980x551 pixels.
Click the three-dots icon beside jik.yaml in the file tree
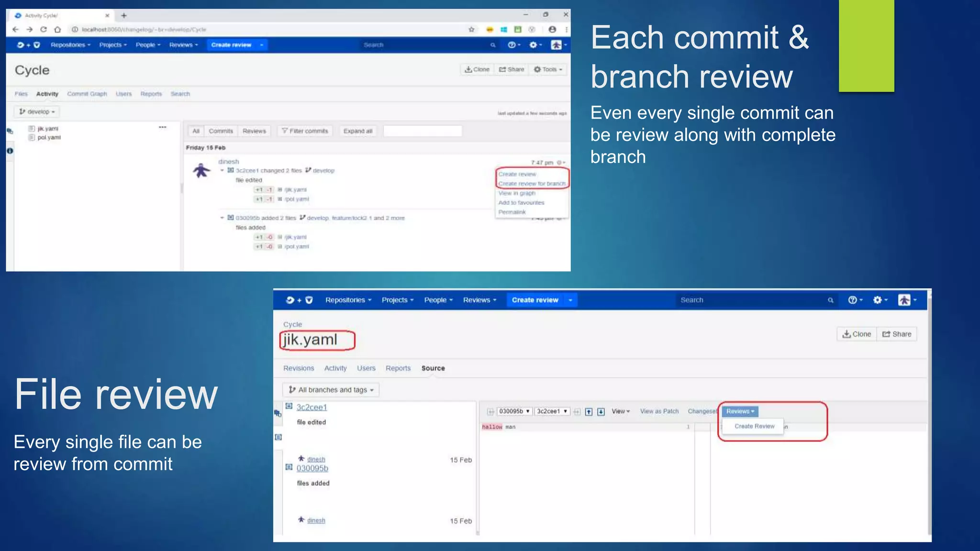(x=163, y=127)
